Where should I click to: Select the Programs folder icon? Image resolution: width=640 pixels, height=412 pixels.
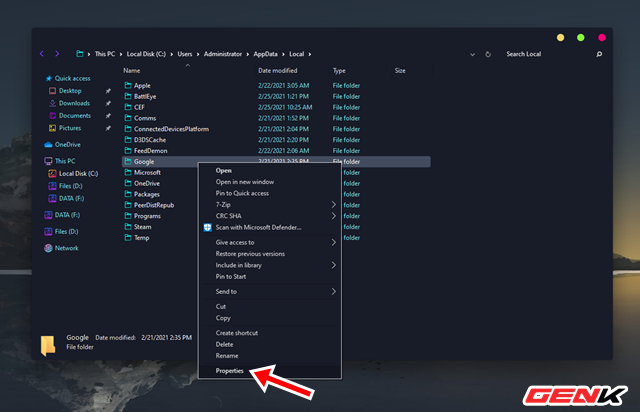point(128,216)
